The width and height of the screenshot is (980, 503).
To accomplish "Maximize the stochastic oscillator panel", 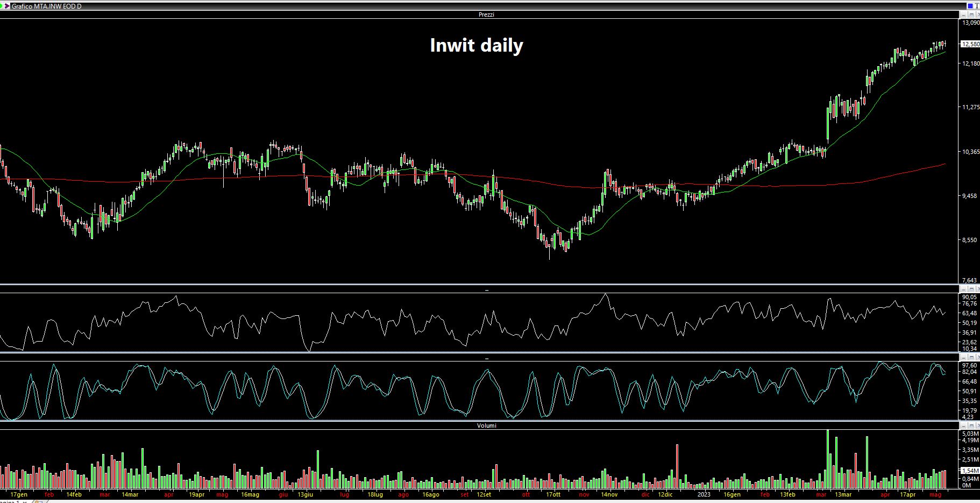I will (971, 357).
